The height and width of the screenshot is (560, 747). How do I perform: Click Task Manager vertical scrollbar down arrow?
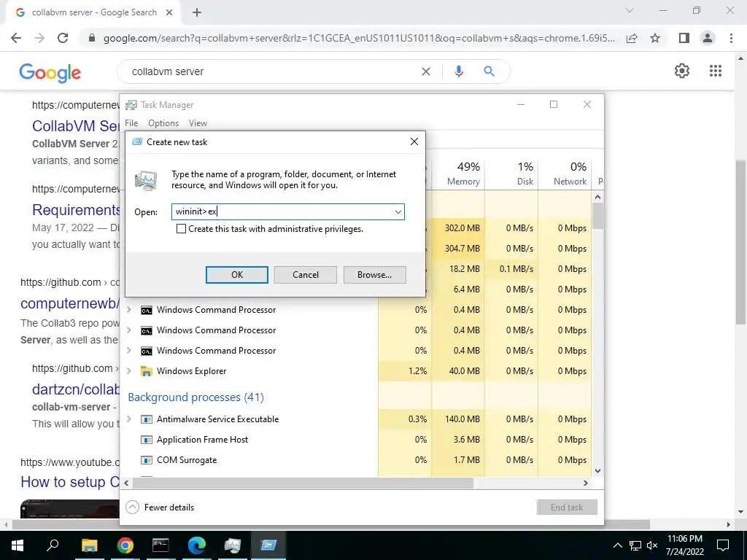598,471
